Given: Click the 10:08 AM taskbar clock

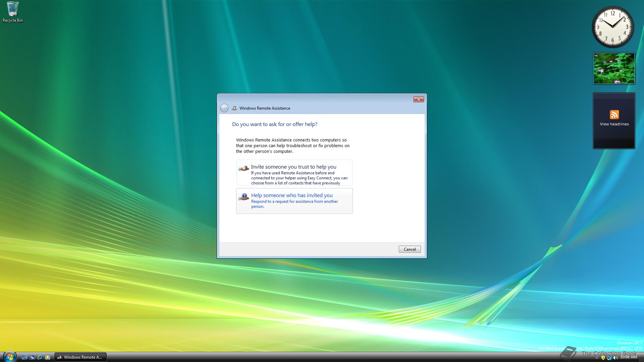Looking at the screenshot, I should 628,357.
